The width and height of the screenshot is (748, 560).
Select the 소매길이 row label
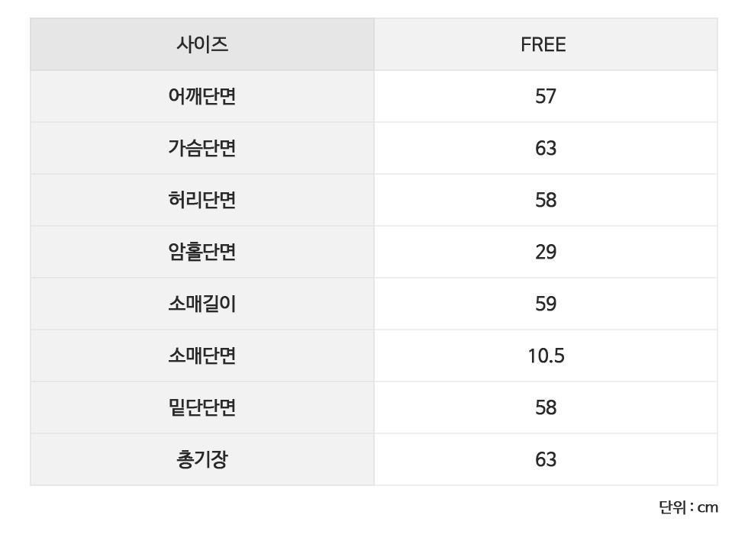click(202, 304)
